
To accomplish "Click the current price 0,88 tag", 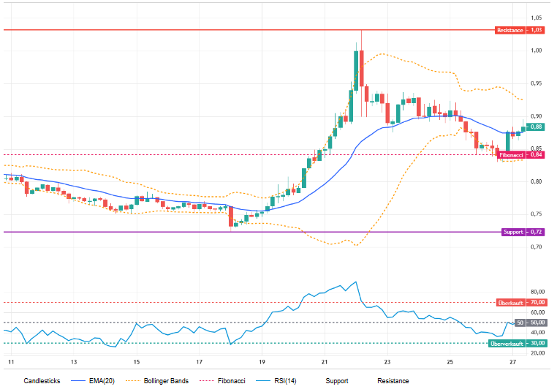I will point(536,127).
